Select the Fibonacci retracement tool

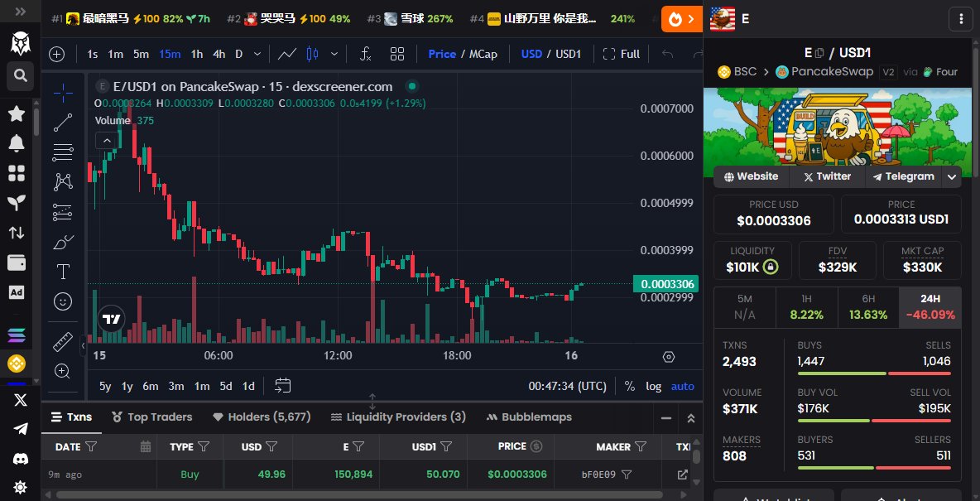pos(63,152)
